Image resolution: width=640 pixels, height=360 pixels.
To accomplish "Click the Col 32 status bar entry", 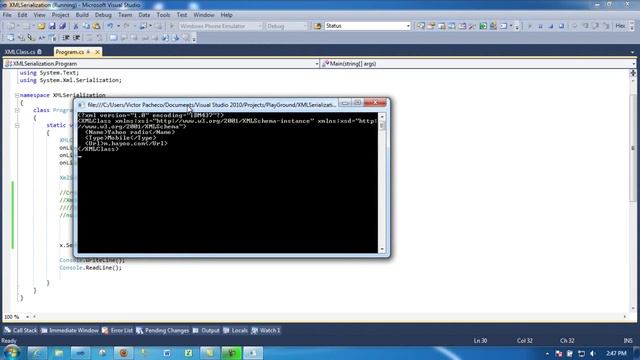I will [524, 340].
